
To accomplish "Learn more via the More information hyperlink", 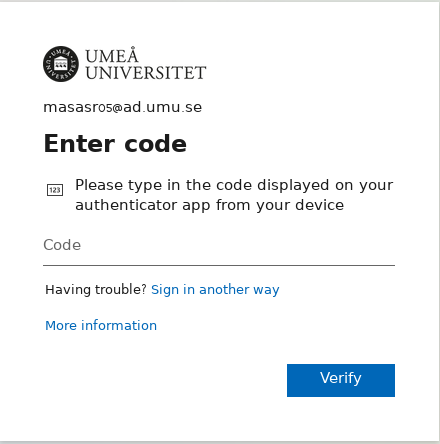I will click(101, 325).
